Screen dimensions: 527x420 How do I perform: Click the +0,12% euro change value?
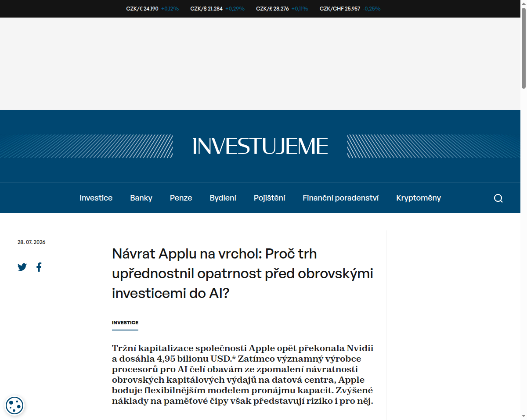pos(170,8)
